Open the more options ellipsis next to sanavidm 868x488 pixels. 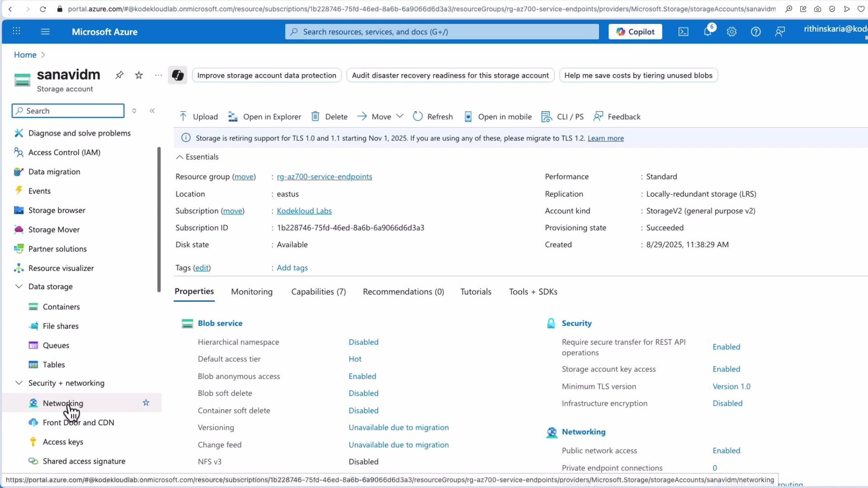tap(158, 75)
